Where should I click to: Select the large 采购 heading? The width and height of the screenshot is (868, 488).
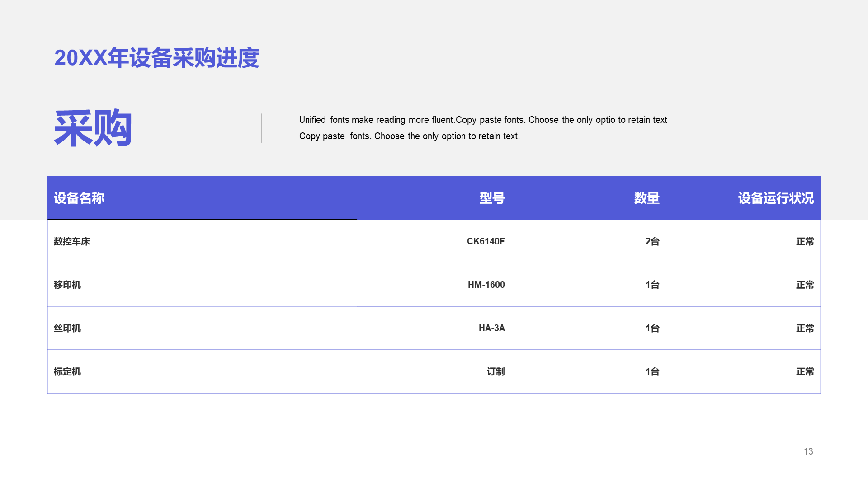pos(93,128)
